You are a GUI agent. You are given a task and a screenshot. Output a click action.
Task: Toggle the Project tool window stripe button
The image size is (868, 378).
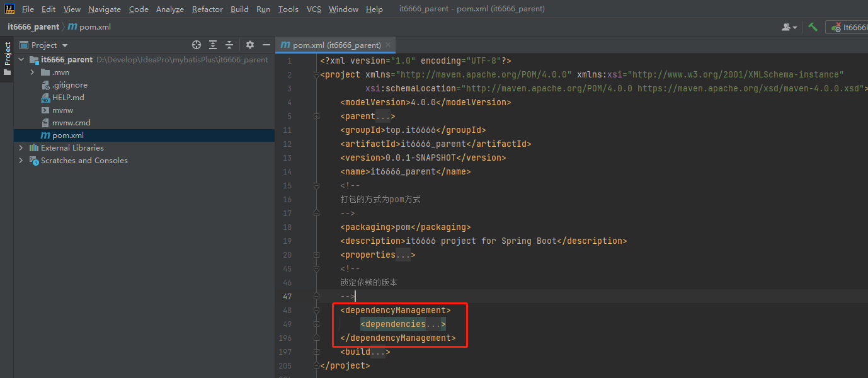pos(7,59)
